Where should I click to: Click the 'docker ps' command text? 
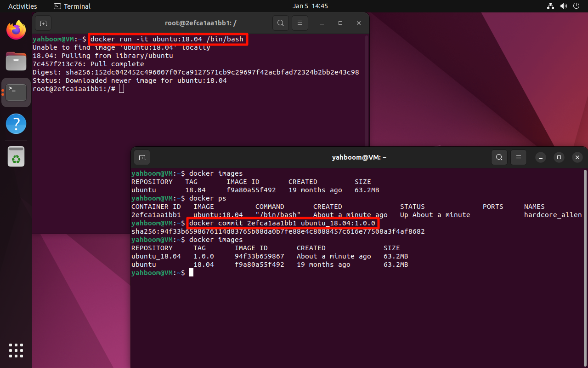208,198
